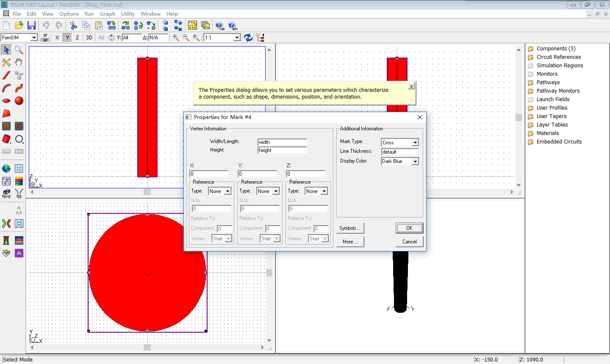Click the Save floppy disk icon
The width and height of the screenshot is (610, 364).
point(31,25)
